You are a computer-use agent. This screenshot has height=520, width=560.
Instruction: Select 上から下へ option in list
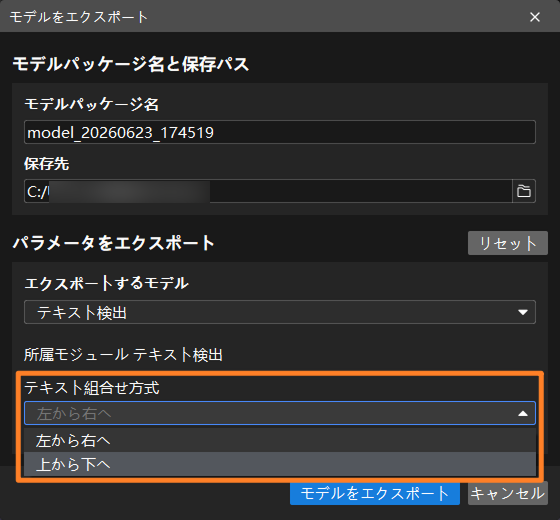point(280,464)
